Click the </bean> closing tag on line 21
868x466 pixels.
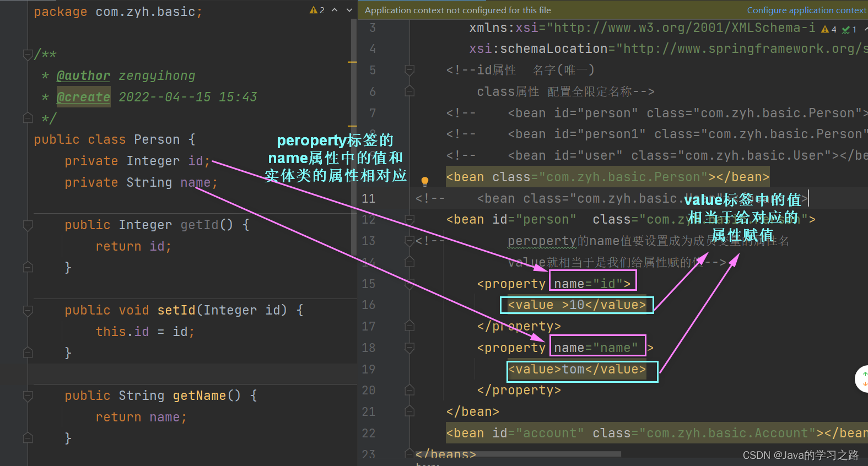[x=473, y=411]
